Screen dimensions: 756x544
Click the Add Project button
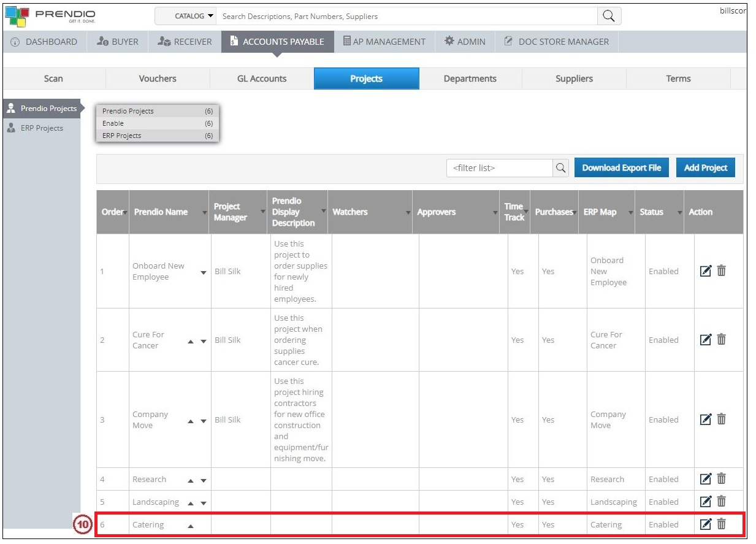[705, 167]
